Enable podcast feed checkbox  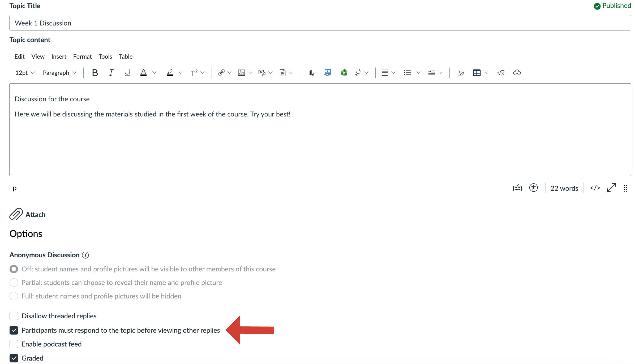(x=14, y=344)
